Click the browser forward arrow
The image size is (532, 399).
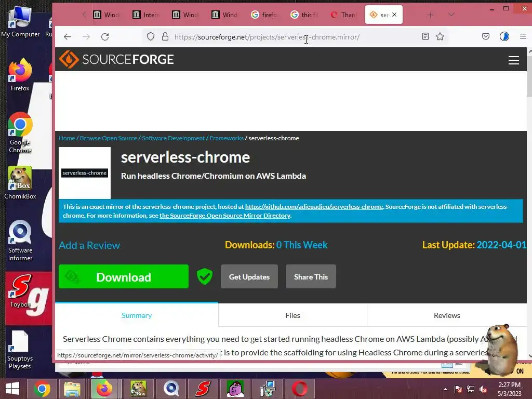click(x=87, y=37)
